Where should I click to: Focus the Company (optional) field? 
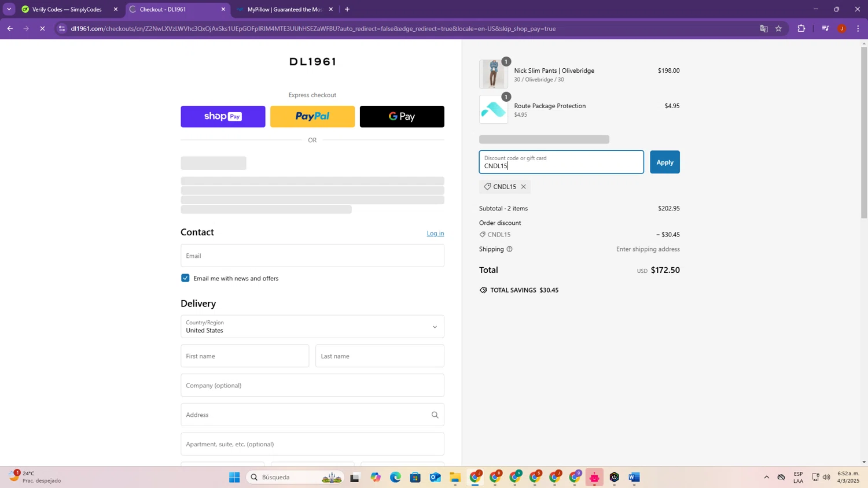(x=312, y=385)
